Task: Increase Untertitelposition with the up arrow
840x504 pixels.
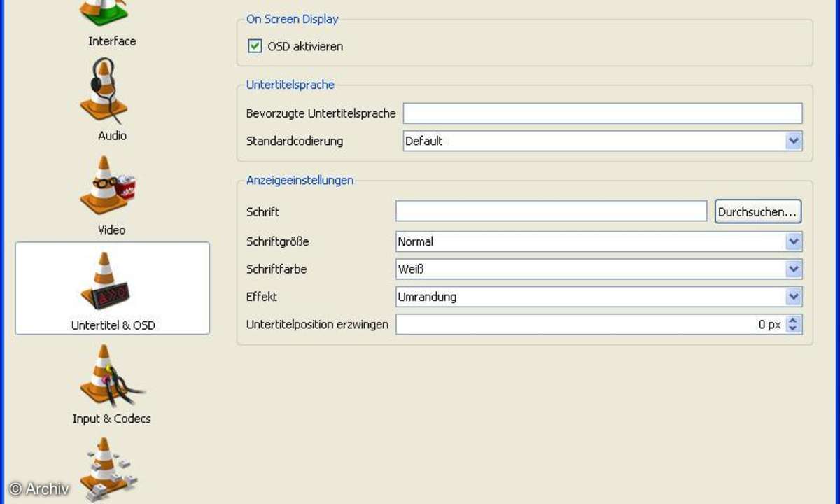Action: pyautogui.click(x=792, y=321)
